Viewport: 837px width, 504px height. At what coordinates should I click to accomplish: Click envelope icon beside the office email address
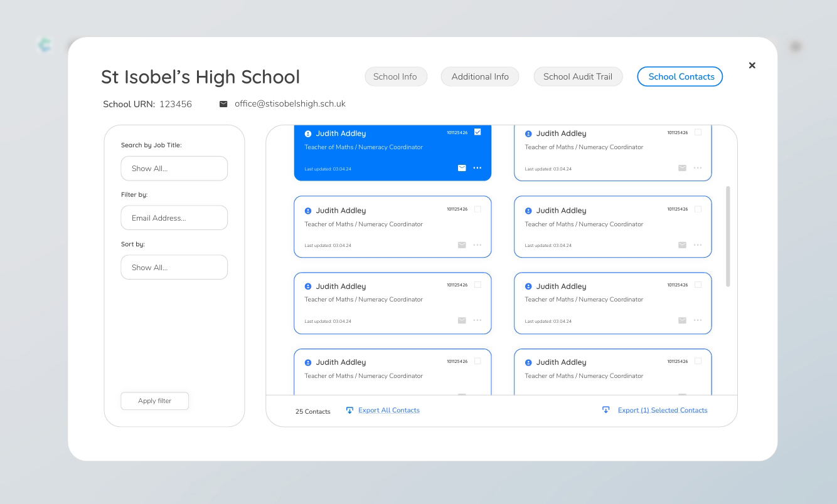point(223,104)
